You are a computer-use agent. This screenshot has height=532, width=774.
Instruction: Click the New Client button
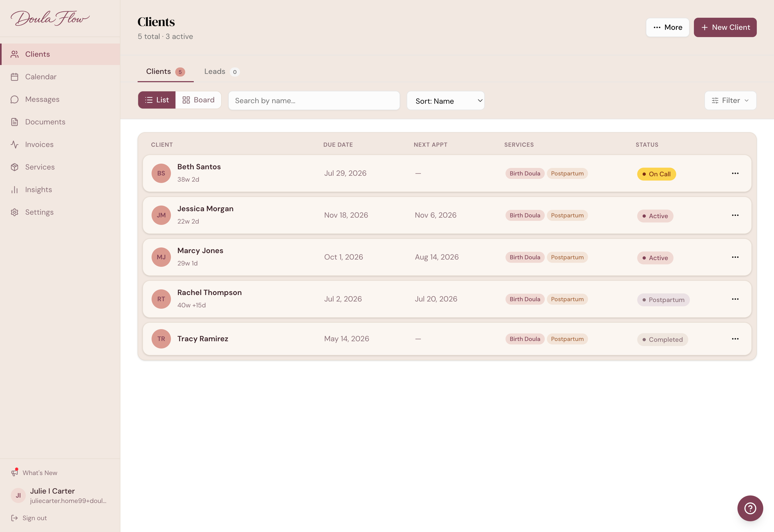tap(725, 27)
